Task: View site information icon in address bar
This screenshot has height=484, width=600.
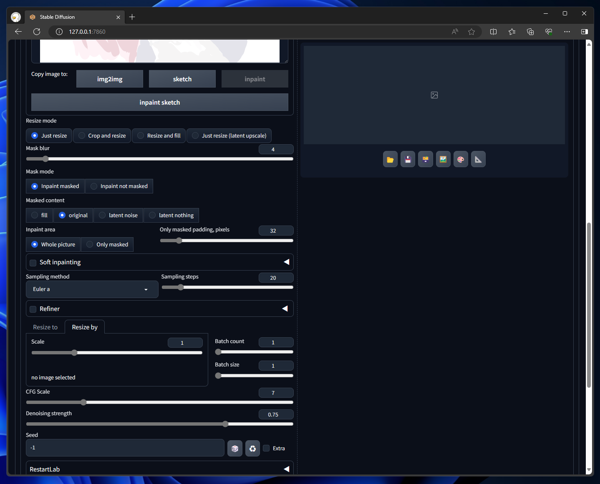Action: click(59, 32)
